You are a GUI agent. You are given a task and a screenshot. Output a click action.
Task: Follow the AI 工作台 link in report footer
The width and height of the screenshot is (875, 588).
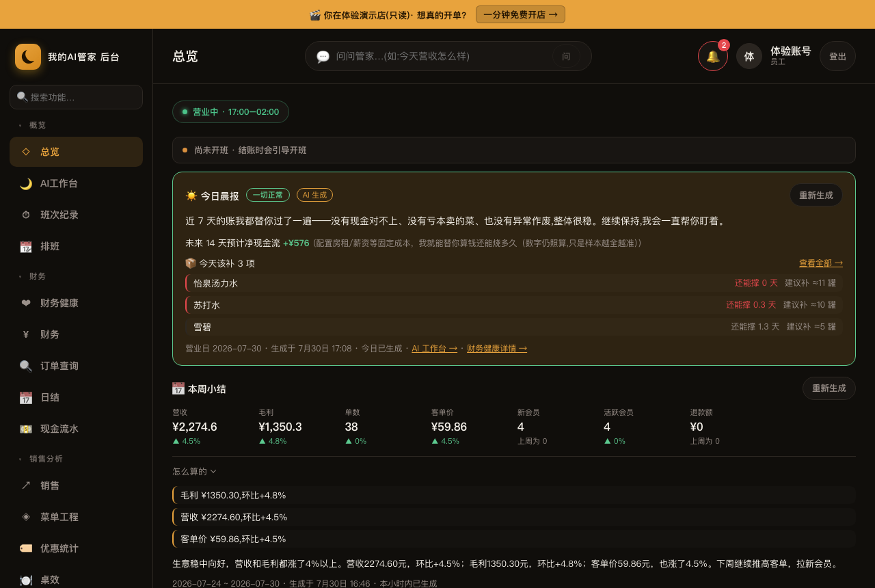[434, 348]
